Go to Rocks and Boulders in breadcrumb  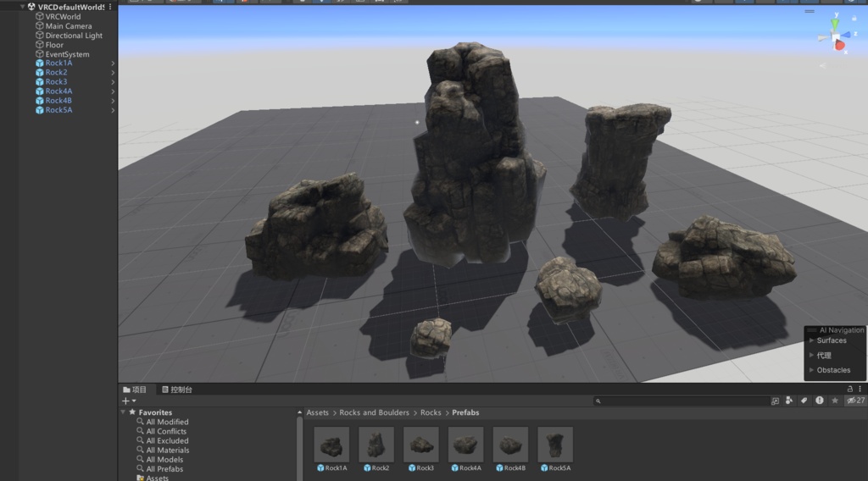[374, 413]
